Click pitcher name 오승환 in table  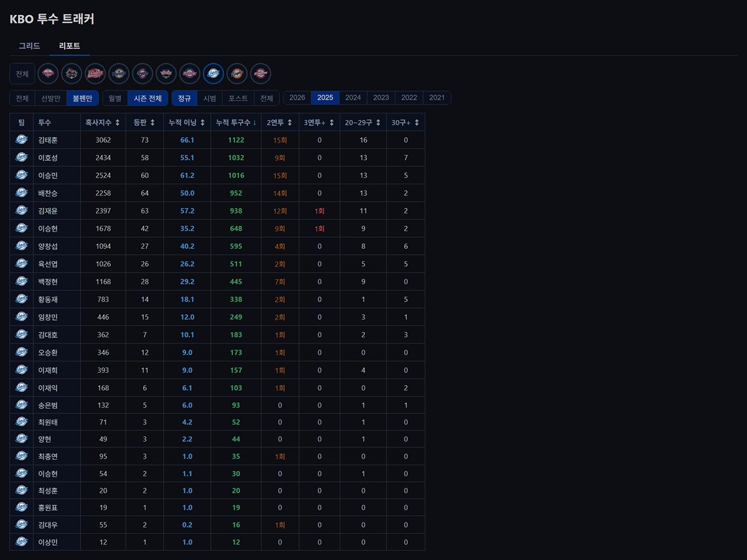pos(48,353)
